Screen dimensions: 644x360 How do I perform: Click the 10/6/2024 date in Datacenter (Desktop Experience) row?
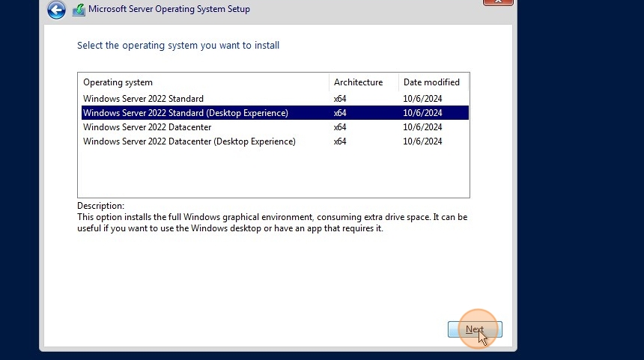pyautogui.click(x=422, y=141)
